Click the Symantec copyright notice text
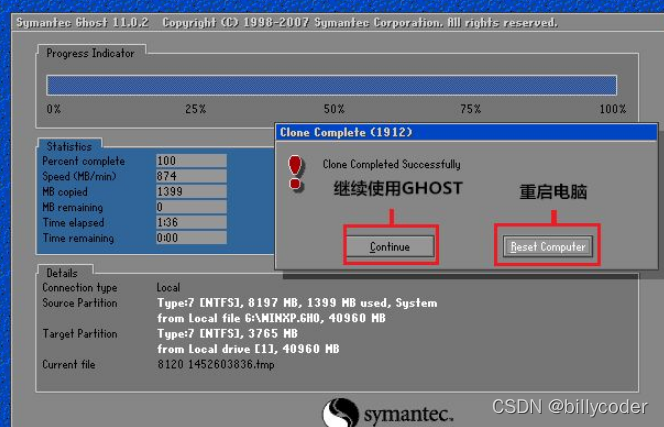664x427 pixels. tap(360, 22)
